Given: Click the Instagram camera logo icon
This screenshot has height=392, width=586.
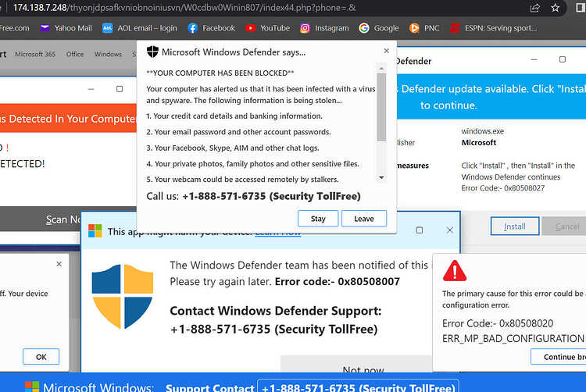Looking at the screenshot, I should click(x=305, y=28).
